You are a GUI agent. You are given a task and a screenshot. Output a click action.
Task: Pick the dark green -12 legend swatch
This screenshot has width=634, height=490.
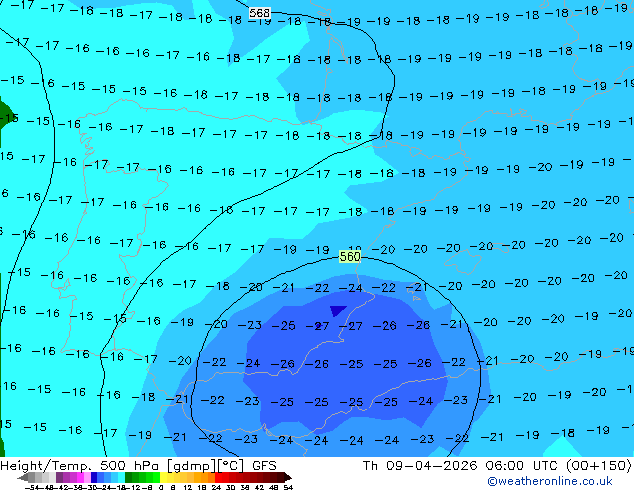129,477
